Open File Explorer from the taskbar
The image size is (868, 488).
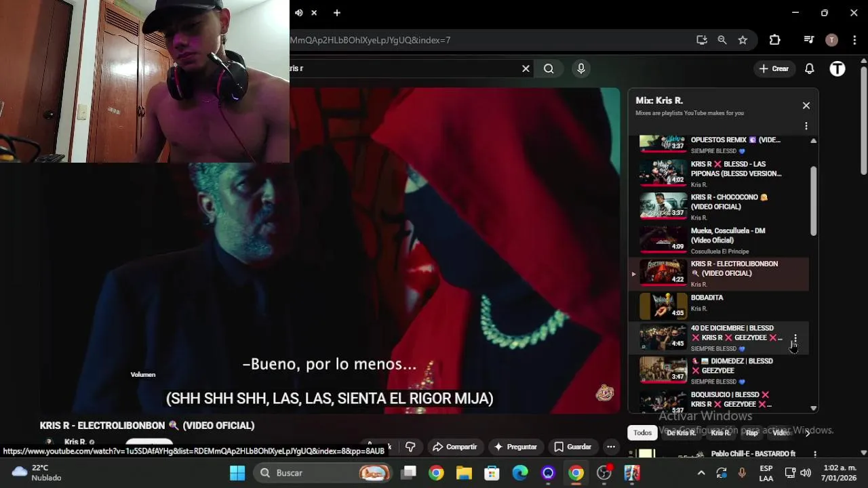[x=464, y=473]
